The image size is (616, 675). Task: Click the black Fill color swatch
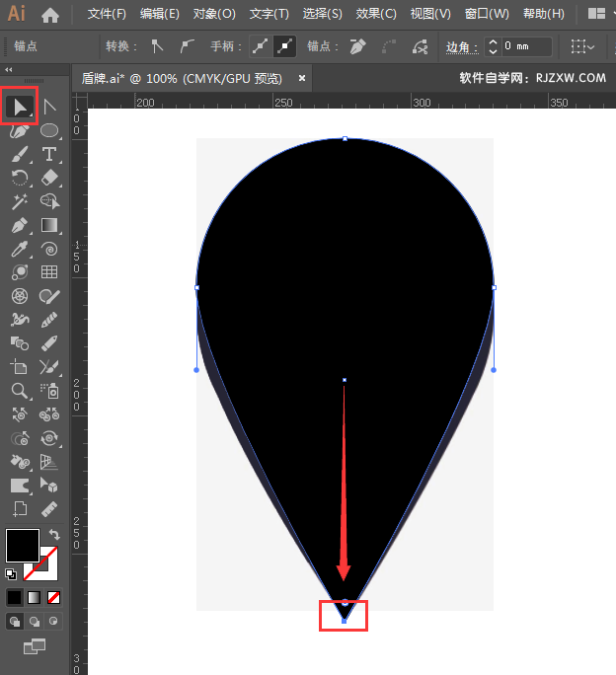(x=22, y=545)
